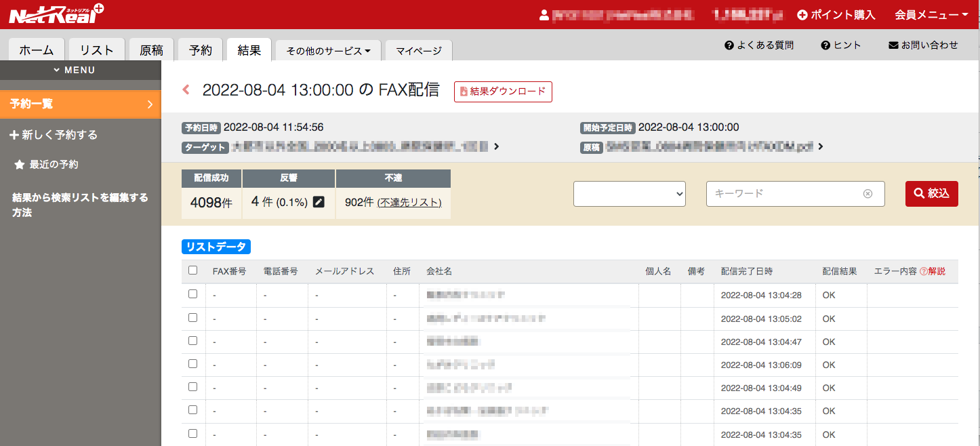Open よくある質問 help link
This screenshot has height=446, width=980.
pyautogui.click(x=759, y=45)
